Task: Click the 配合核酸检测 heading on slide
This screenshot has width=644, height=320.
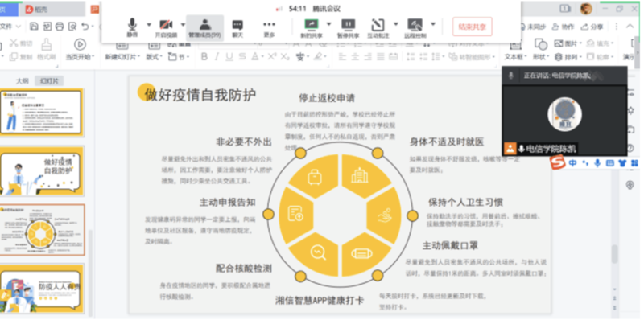Action: click(244, 269)
